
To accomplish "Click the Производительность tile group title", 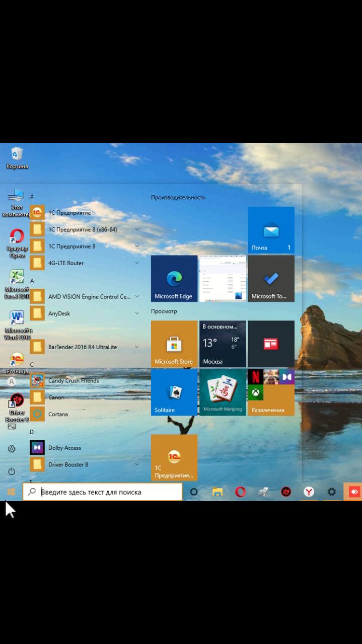I will click(x=178, y=198).
